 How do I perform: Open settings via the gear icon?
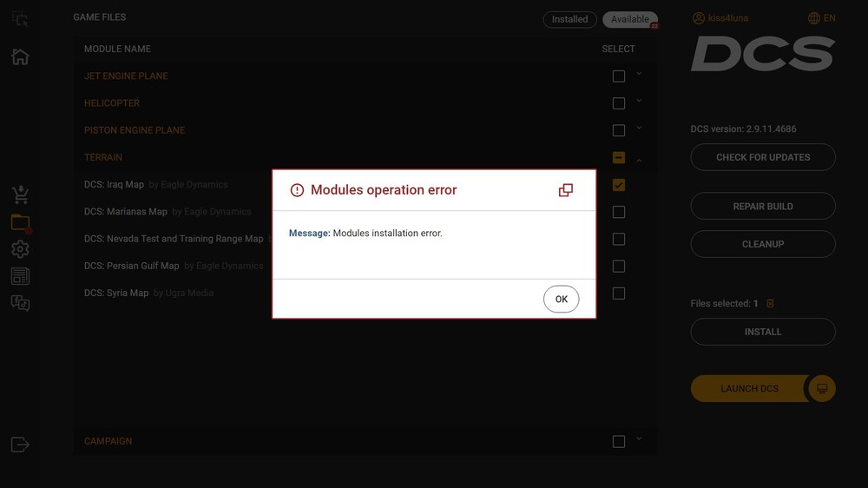[x=21, y=249]
